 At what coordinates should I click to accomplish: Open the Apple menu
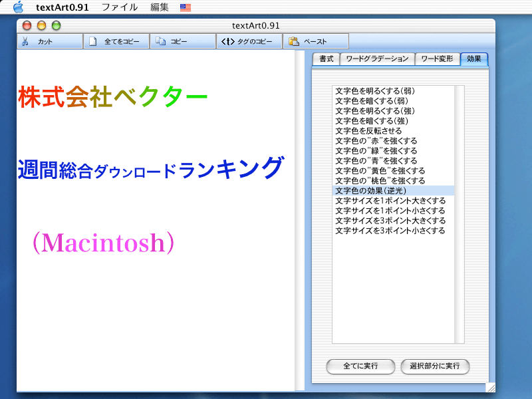(x=18, y=7)
